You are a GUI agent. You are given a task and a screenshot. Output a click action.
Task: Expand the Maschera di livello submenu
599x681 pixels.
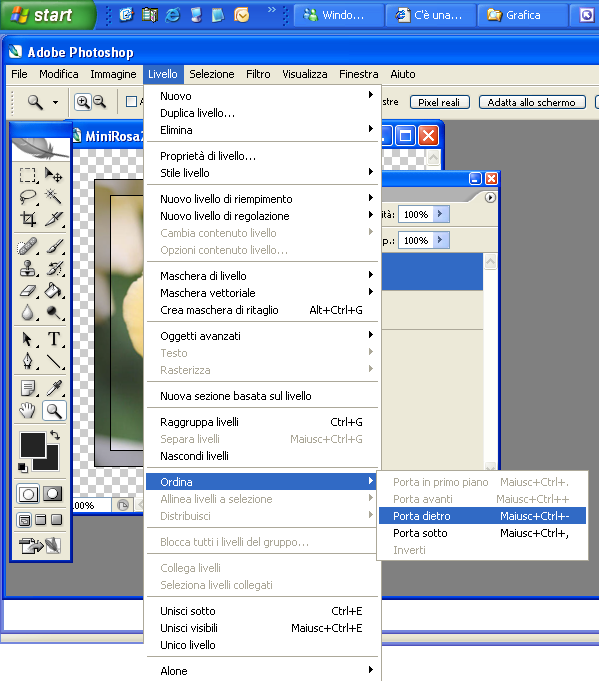262,276
